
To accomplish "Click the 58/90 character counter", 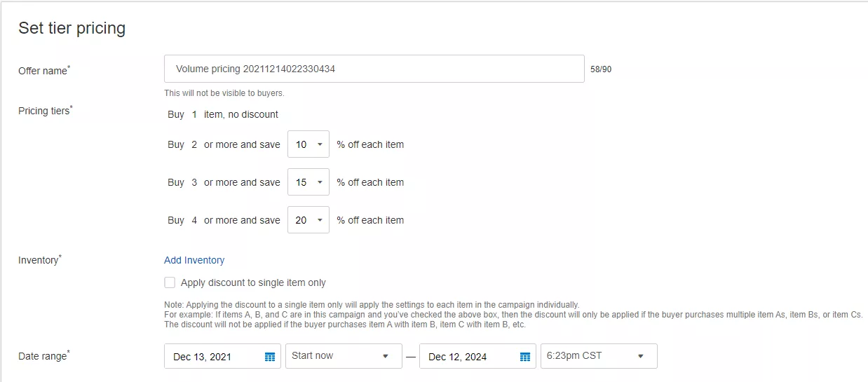I will (x=601, y=70).
